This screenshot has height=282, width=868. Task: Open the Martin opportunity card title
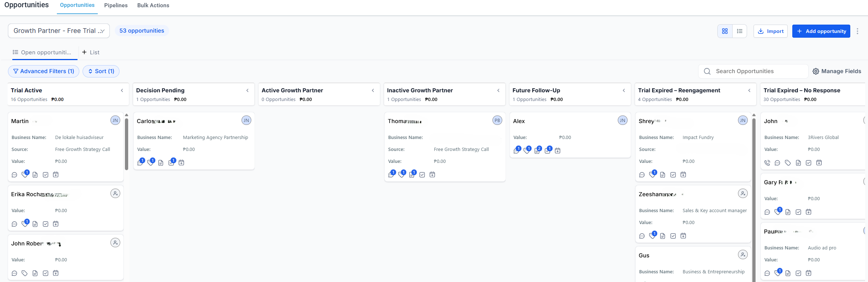[x=20, y=121]
